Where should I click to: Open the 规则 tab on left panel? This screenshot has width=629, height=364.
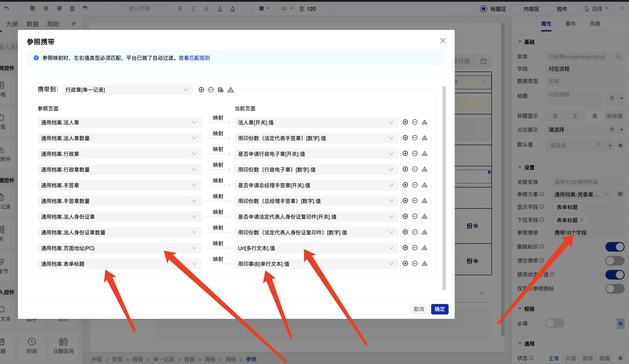point(53,24)
